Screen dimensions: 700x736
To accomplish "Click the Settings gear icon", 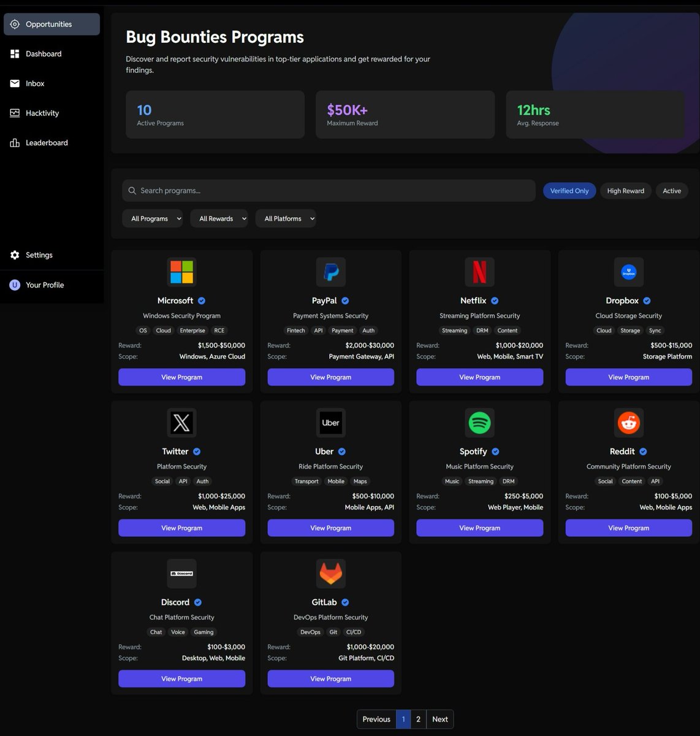I will [15, 255].
